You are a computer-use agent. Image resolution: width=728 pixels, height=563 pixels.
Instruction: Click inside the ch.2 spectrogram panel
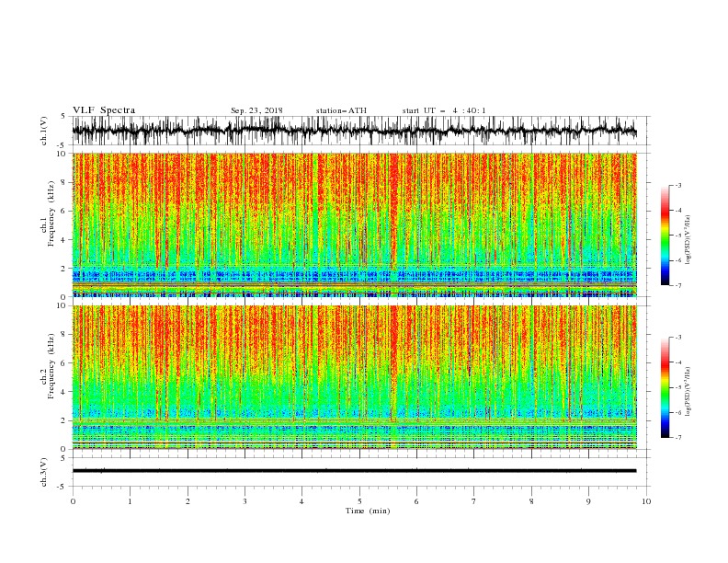355,377
